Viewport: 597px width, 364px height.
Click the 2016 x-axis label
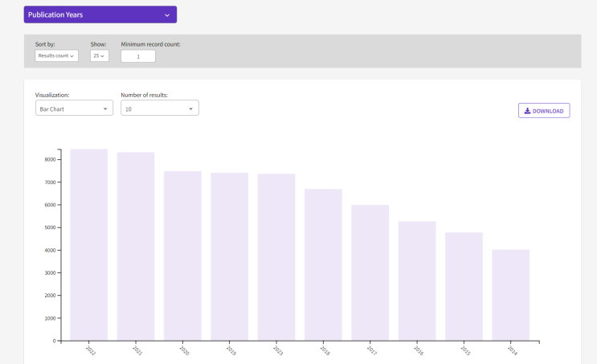point(419,350)
